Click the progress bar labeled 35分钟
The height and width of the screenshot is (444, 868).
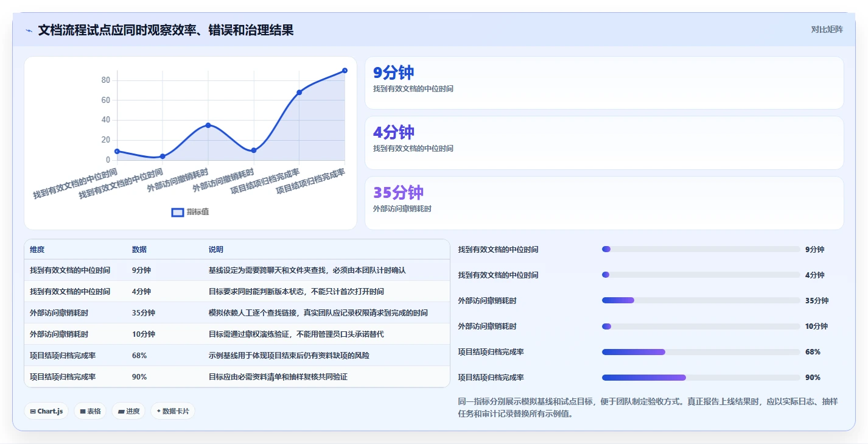pyautogui.click(x=701, y=300)
